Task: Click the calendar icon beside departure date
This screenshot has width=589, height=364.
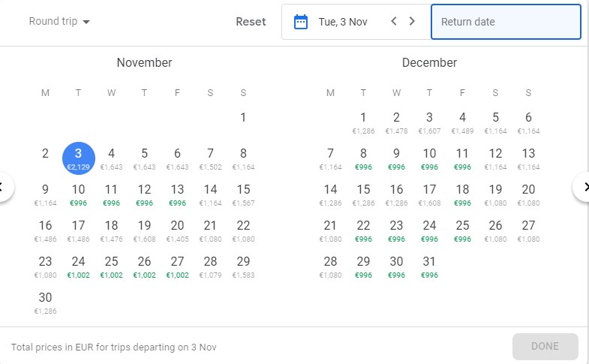Action: point(301,22)
